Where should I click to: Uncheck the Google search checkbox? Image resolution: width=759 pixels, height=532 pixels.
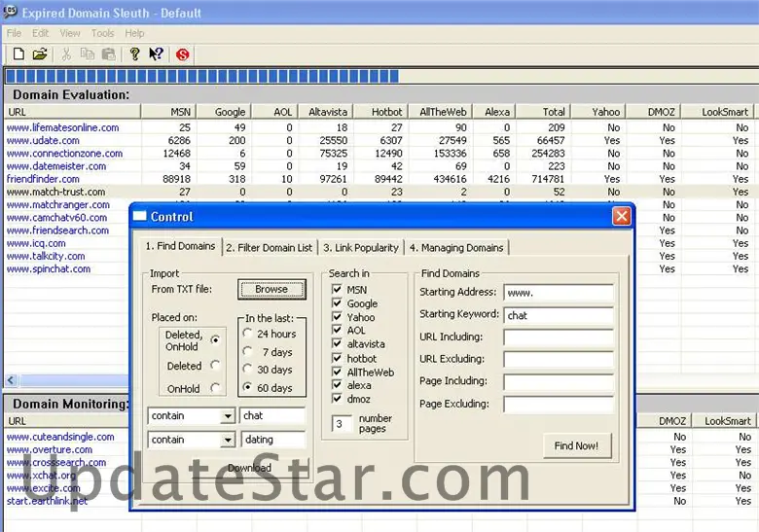(337, 303)
